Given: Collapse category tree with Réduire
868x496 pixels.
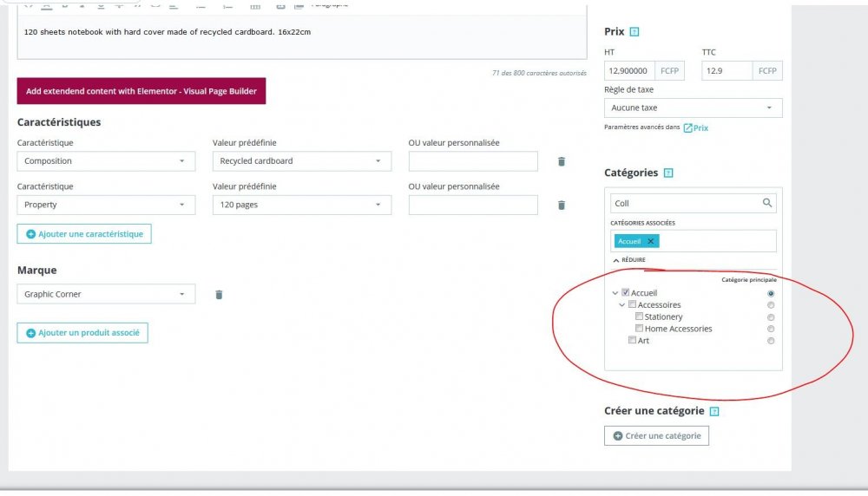Looking at the screenshot, I should coord(629,260).
